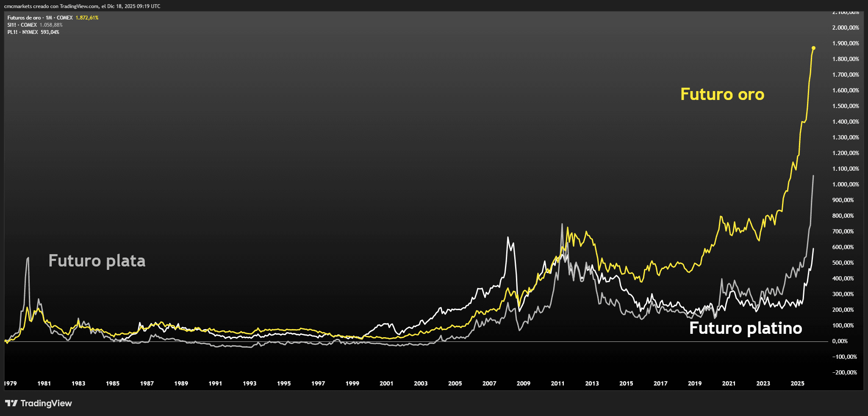This screenshot has height=416, width=868.
Task: Click the 593,04% platinum value indicator
Action: point(50,33)
